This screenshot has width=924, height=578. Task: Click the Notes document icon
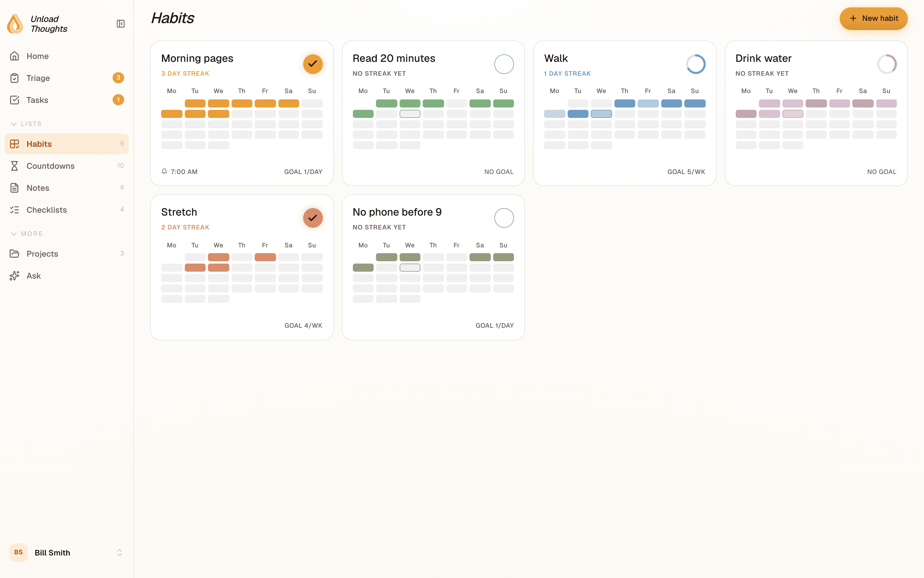(x=14, y=188)
